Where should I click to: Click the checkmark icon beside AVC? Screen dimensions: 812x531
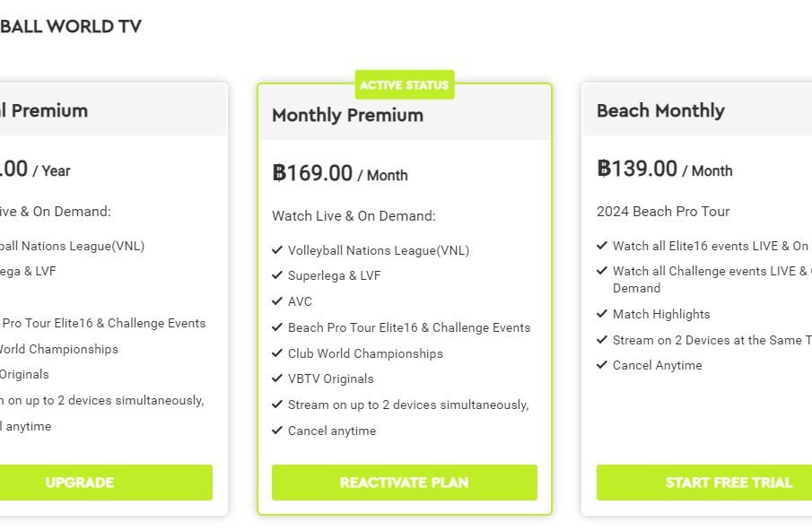pyautogui.click(x=277, y=301)
